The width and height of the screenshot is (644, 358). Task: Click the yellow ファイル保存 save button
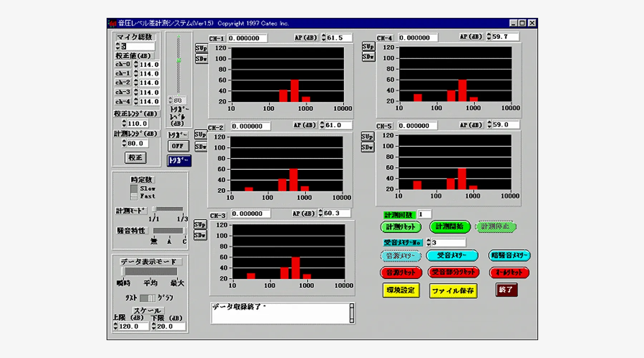coord(453,291)
